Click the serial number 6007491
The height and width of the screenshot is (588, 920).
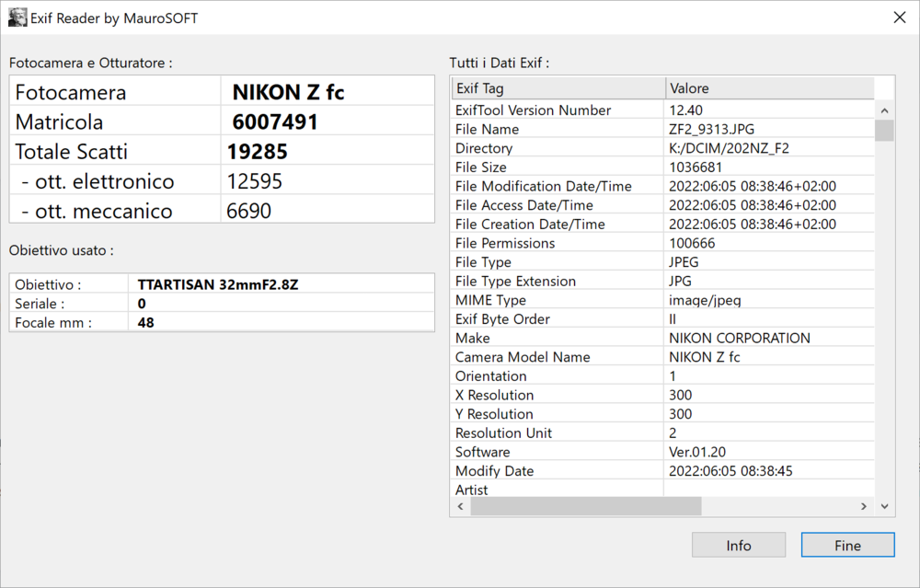click(x=275, y=121)
